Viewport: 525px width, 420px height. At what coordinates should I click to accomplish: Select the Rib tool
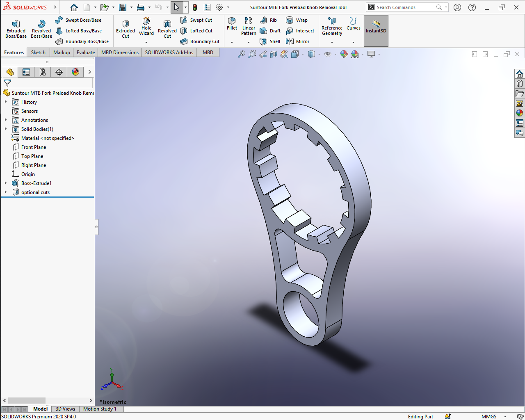[x=269, y=20]
